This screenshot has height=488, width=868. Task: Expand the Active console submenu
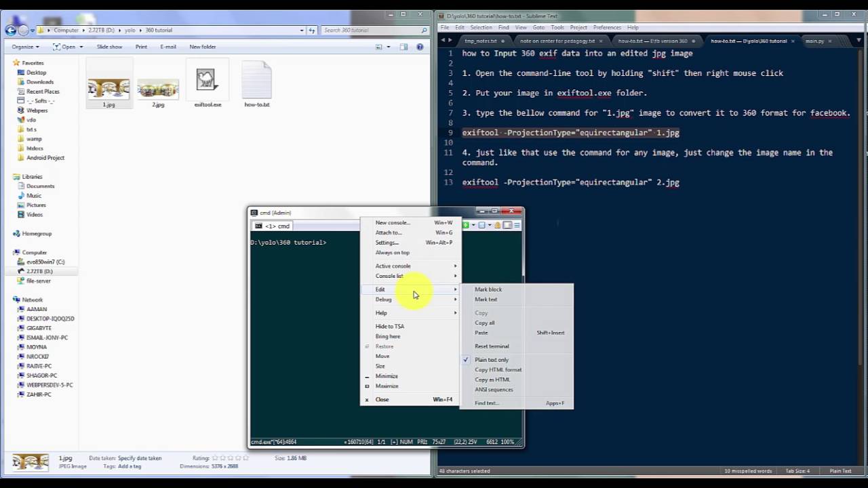[393, 266]
